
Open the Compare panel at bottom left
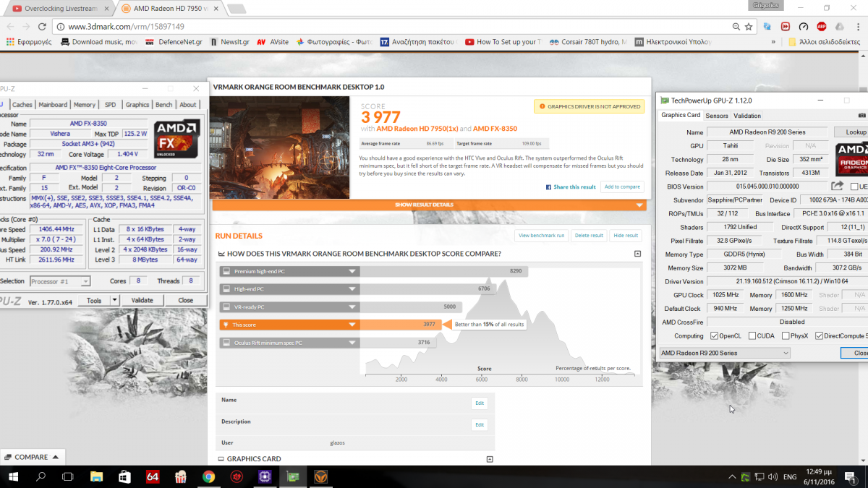pyautogui.click(x=31, y=457)
